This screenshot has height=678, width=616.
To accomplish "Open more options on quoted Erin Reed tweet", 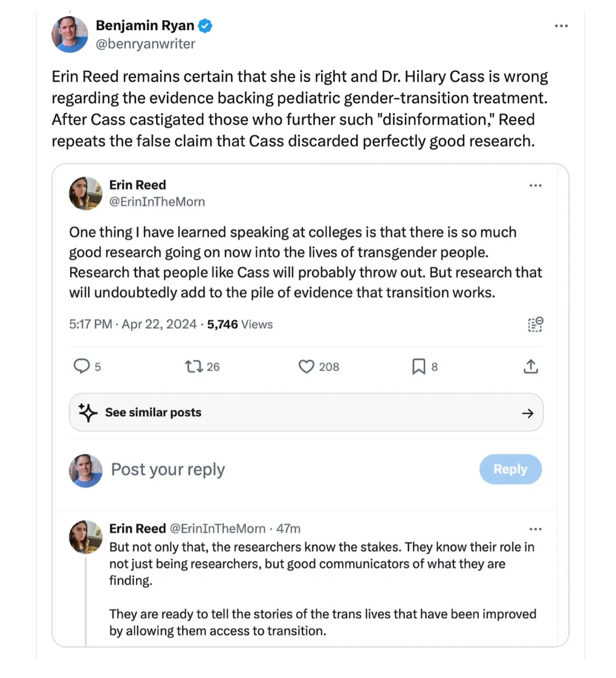I will point(535,186).
